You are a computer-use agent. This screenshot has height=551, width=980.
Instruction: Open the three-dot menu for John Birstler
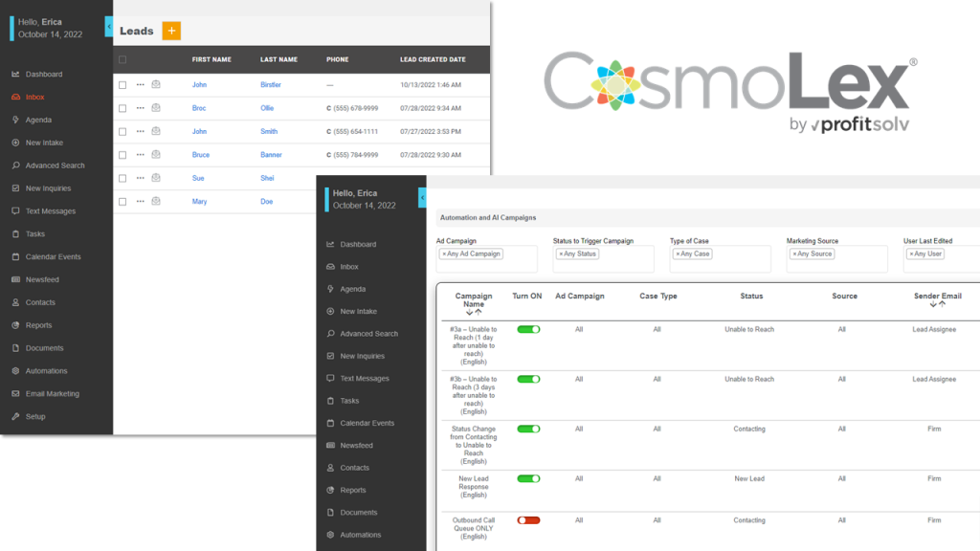click(140, 85)
